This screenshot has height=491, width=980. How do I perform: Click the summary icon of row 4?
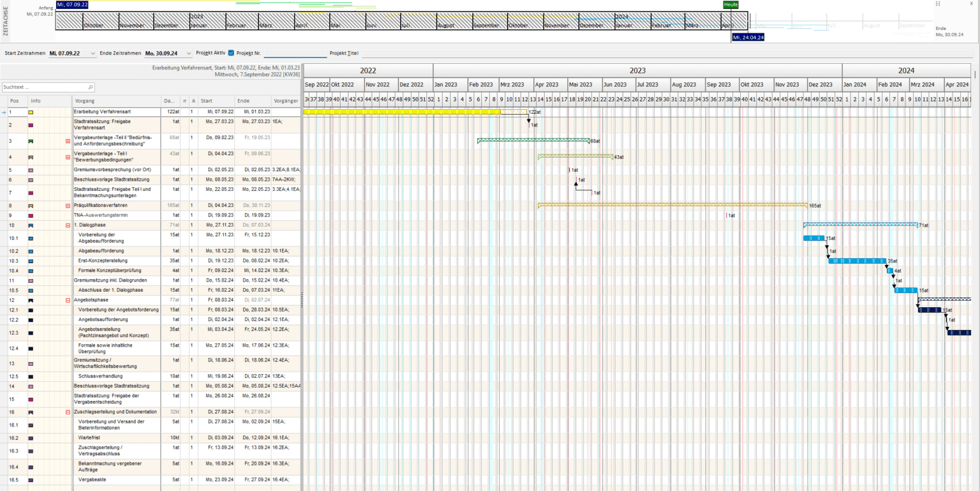[31, 157]
